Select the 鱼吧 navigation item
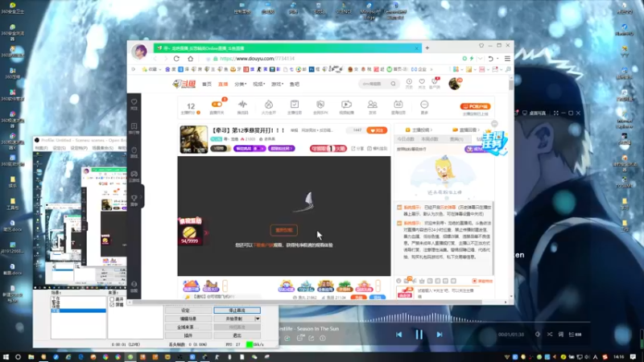This screenshot has width=644, height=362. (295, 84)
